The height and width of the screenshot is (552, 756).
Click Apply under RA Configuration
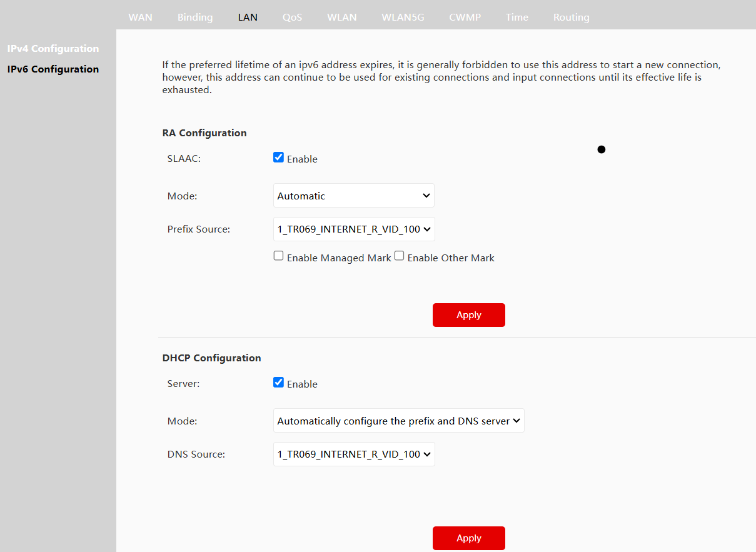[468, 315]
